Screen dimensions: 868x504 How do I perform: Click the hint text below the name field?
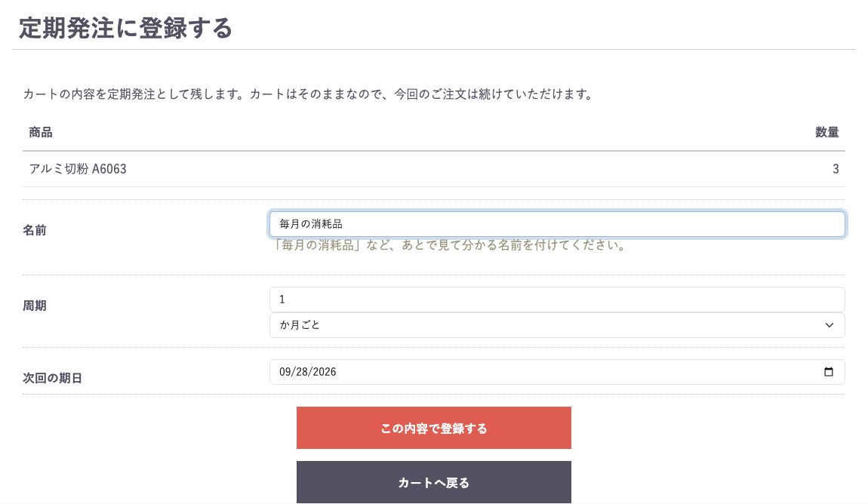[x=449, y=245]
